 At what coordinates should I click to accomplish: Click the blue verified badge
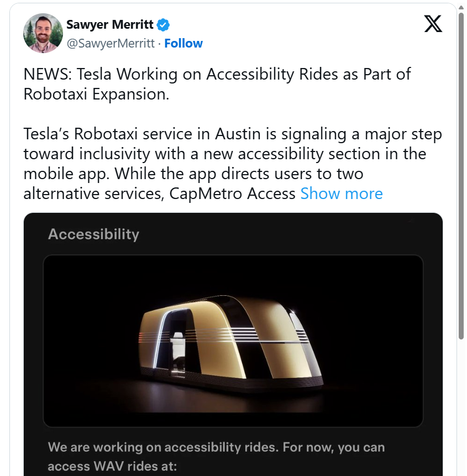(x=163, y=25)
